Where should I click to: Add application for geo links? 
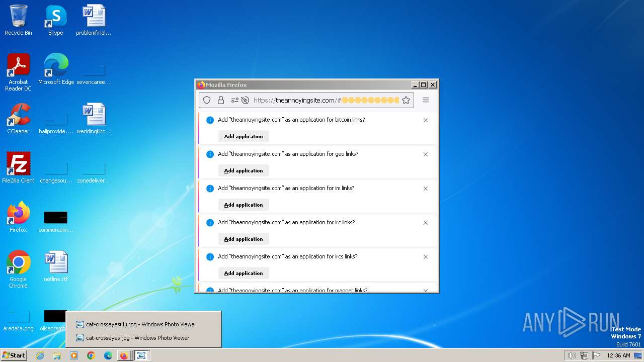(244, 170)
